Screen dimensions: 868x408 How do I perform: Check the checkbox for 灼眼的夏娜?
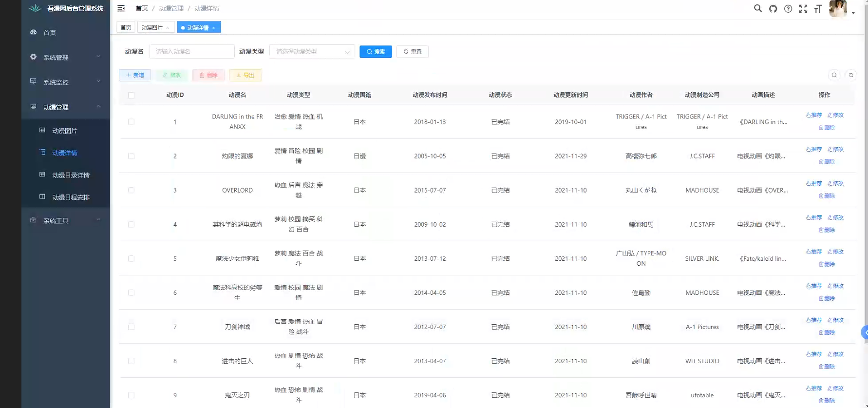(x=131, y=156)
